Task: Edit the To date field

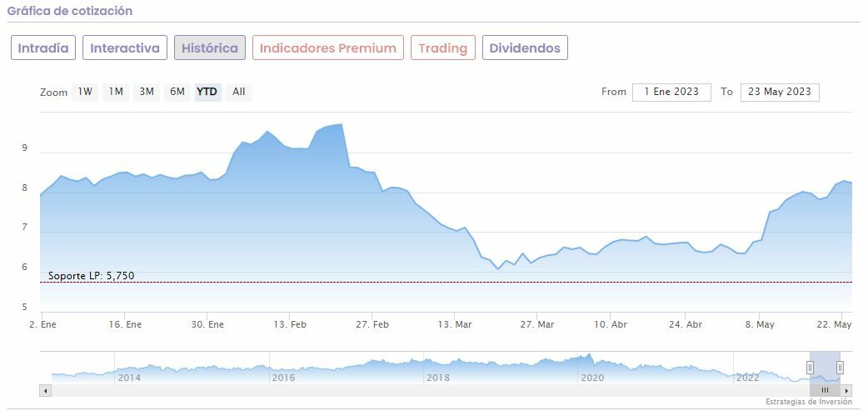Action: [x=779, y=92]
